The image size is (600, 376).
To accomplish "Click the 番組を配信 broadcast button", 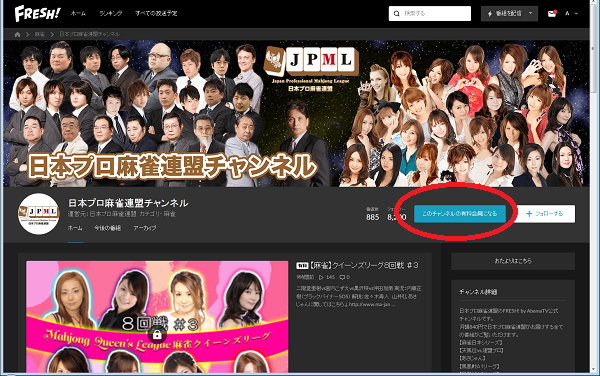I will (509, 13).
